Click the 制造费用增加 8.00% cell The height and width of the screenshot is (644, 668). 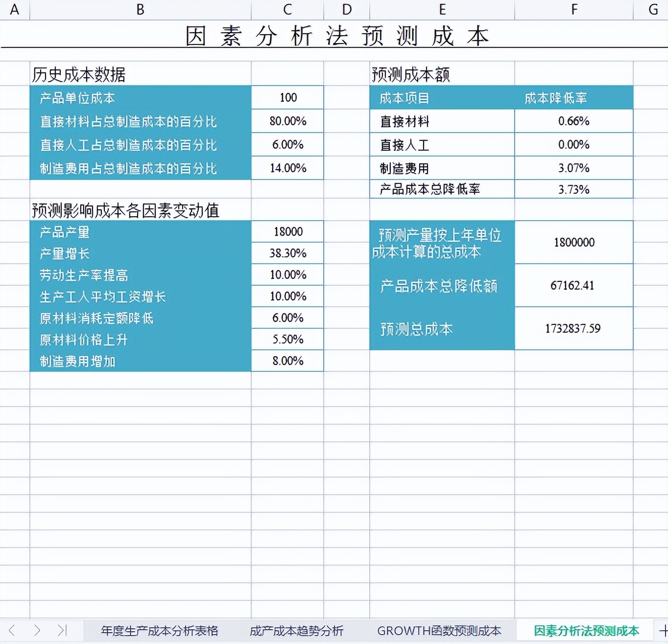(x=287, y=361)
